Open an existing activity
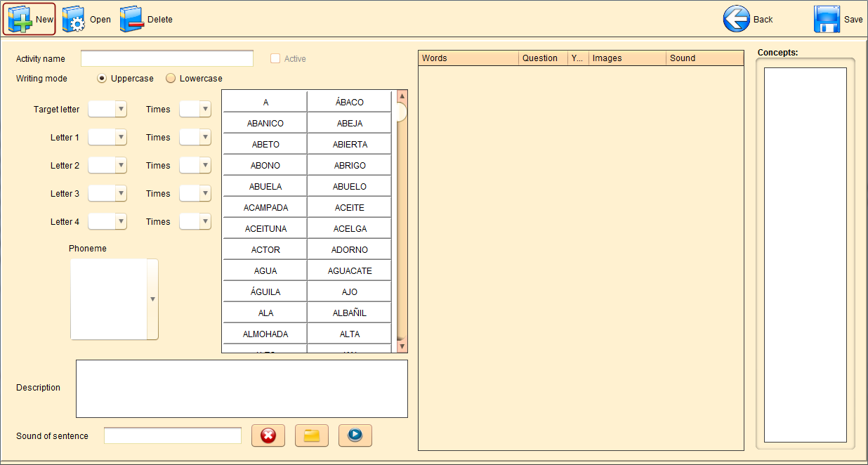868x465 pixels. 86,19
